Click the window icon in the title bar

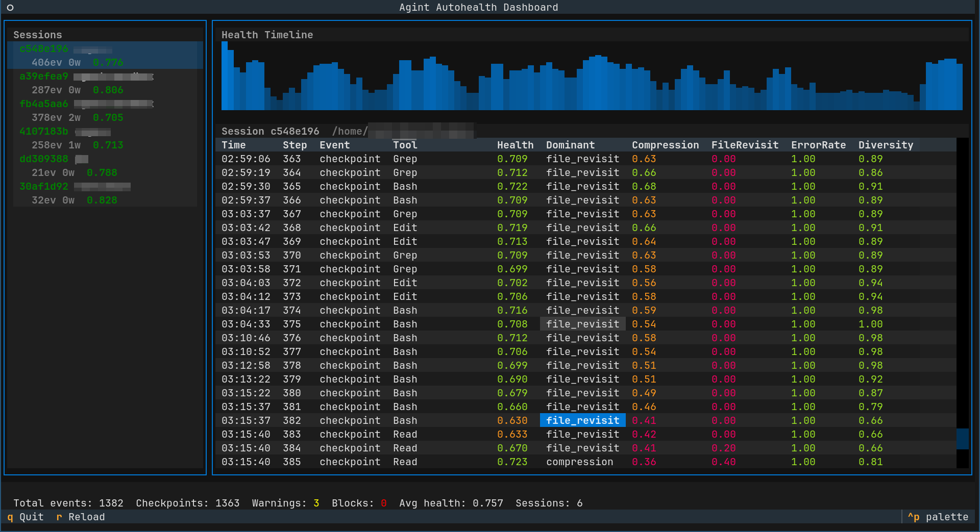coord(10,7)
